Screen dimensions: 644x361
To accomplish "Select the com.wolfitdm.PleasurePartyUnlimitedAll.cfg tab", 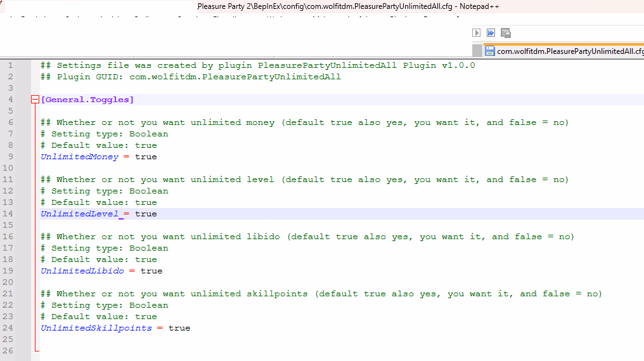I will [567, 51].
